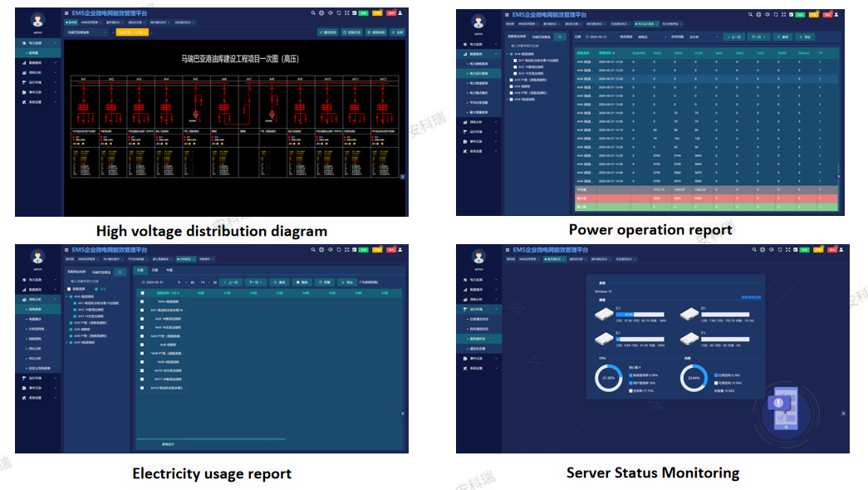
Task: Click hamburger menu icon in Power operation report window
Action: click(x=507, y=15)
